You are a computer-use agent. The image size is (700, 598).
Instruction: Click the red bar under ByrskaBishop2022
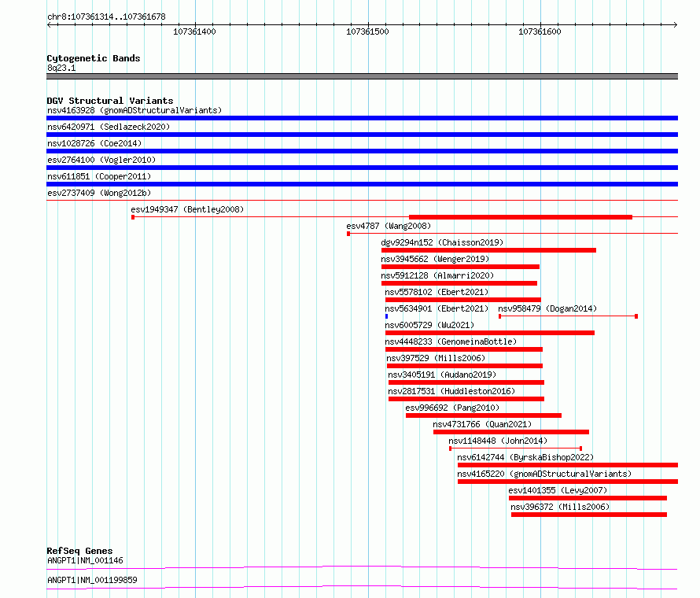[x=568, y=465]
